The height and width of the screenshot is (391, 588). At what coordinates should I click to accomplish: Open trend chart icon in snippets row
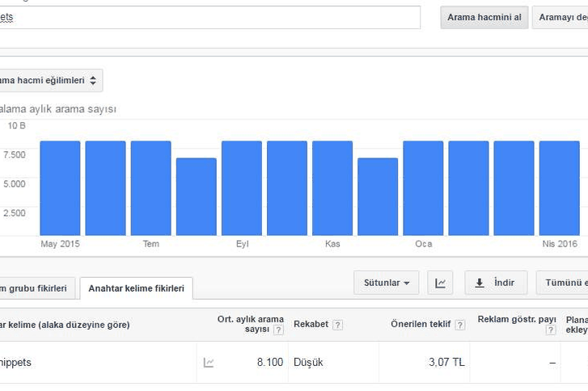(209, 363)
